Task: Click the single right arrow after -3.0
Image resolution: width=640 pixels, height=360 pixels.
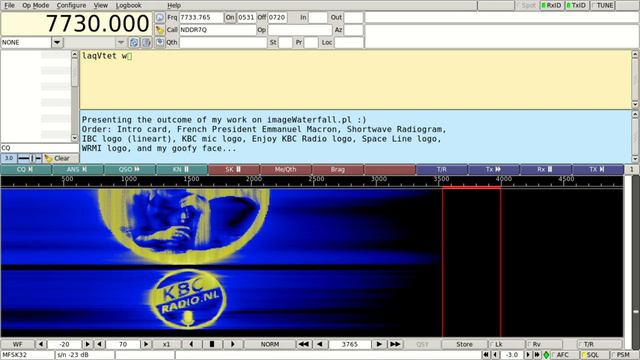Action: click(528, 355)
